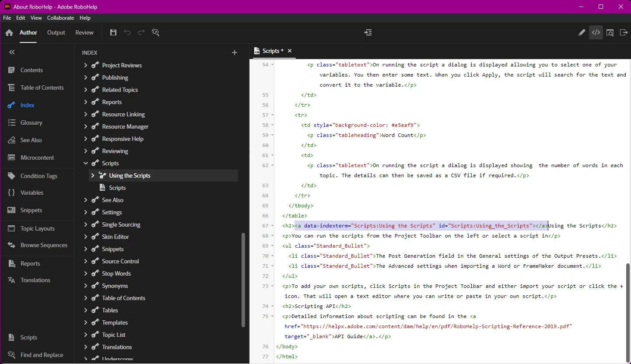631x364 pixels.
Task: Open the View menu
Action: click(x=36, y=18)
